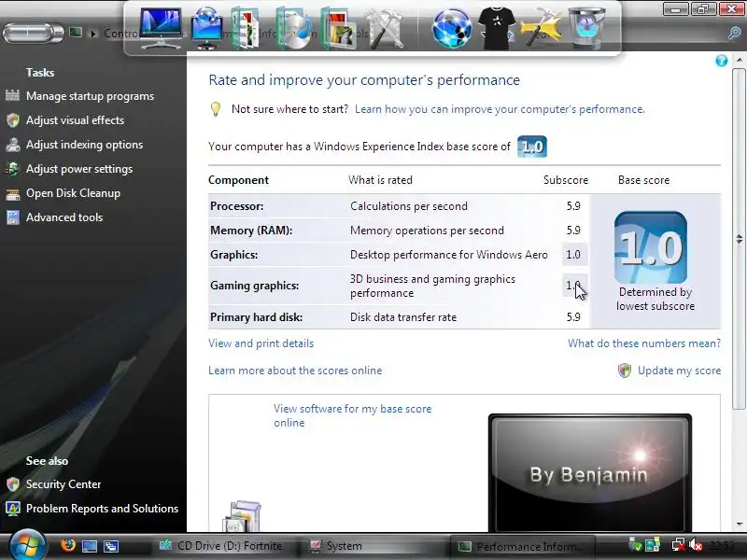Open the black T-shirt dock icon
This screenshot has height=560, width=747.
coord(497,29)
